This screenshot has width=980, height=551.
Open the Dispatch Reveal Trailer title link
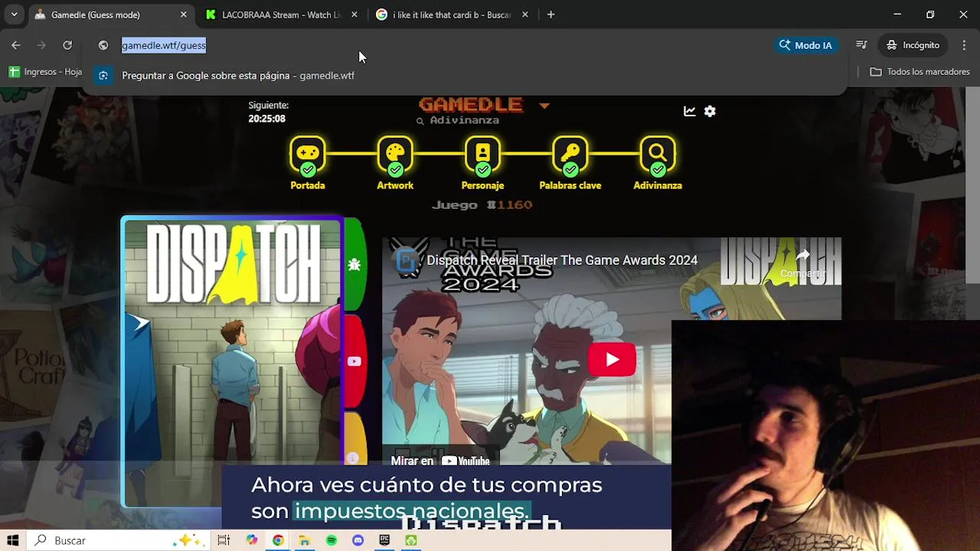click(x=562, y=260)
